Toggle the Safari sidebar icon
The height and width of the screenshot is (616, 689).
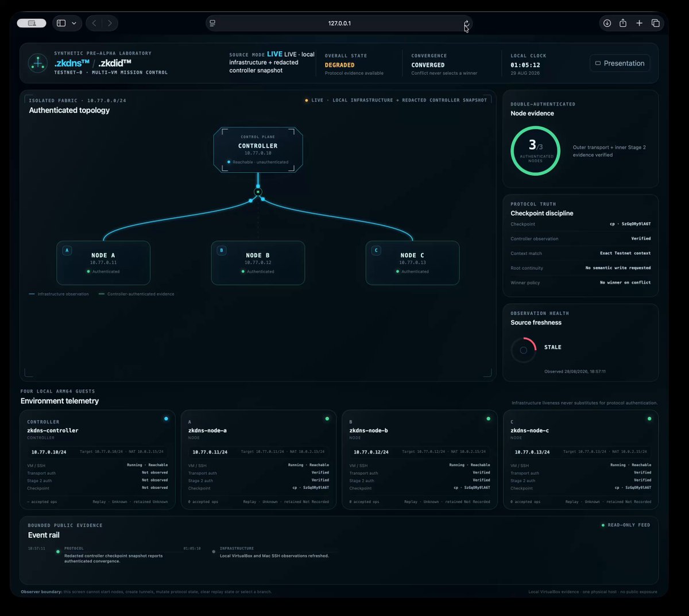coord(61,23)
